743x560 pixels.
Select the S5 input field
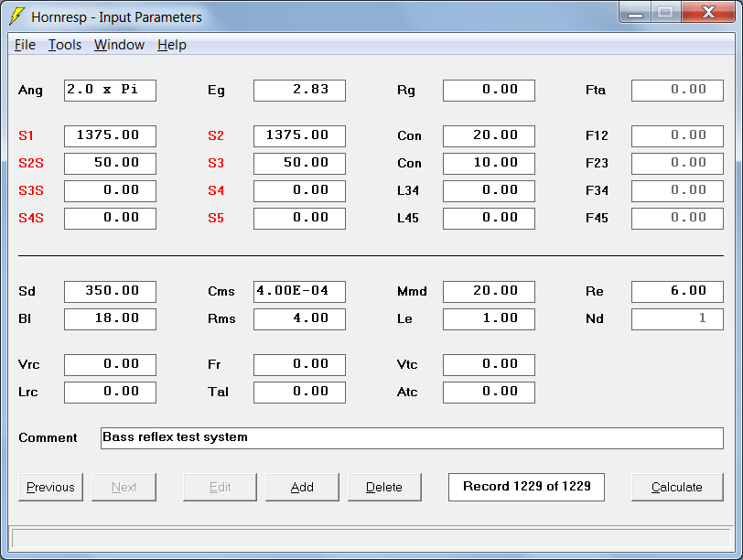pos(299,219)
